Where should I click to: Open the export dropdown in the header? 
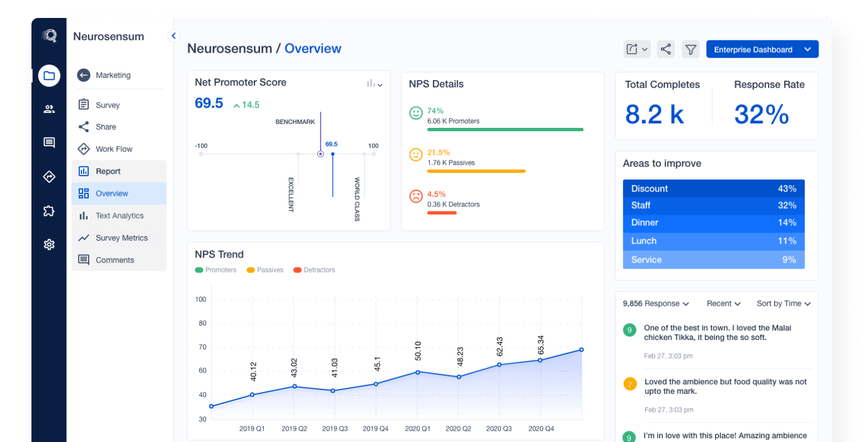coord(637,49)
